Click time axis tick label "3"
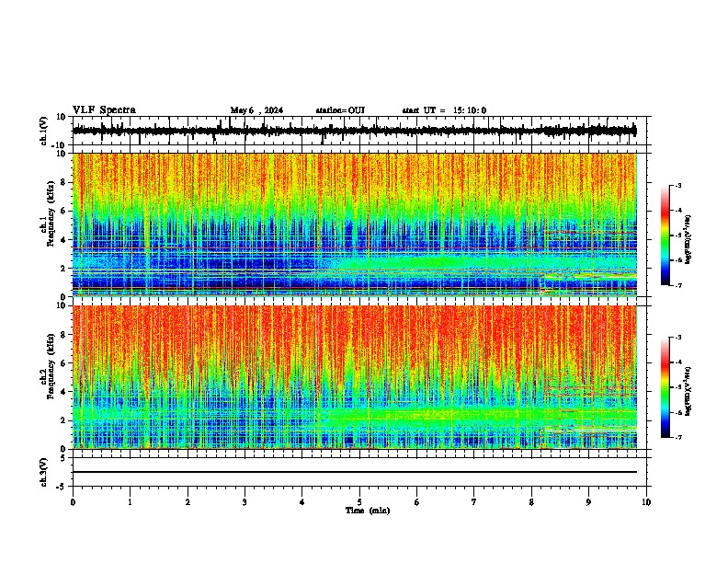 (x=245, y=502)
